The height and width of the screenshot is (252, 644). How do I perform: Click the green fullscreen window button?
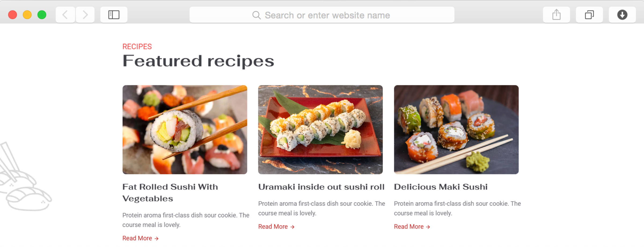(x=42, y=15)
